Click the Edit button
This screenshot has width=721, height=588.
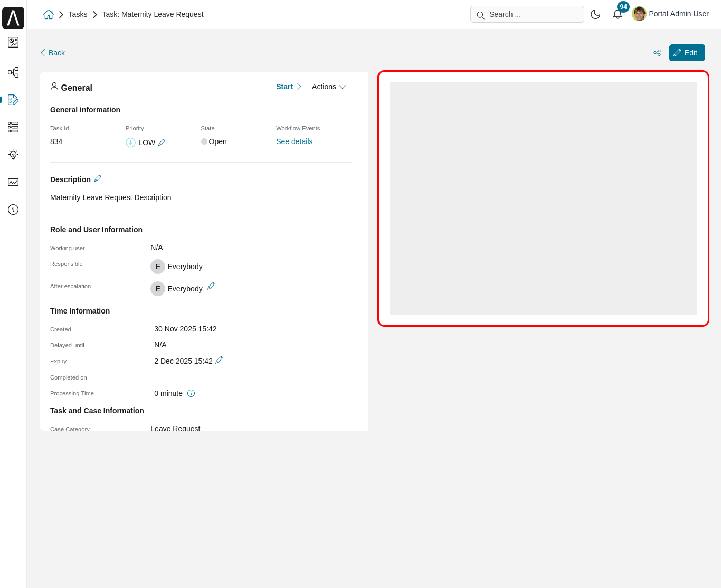pos(687,53)
